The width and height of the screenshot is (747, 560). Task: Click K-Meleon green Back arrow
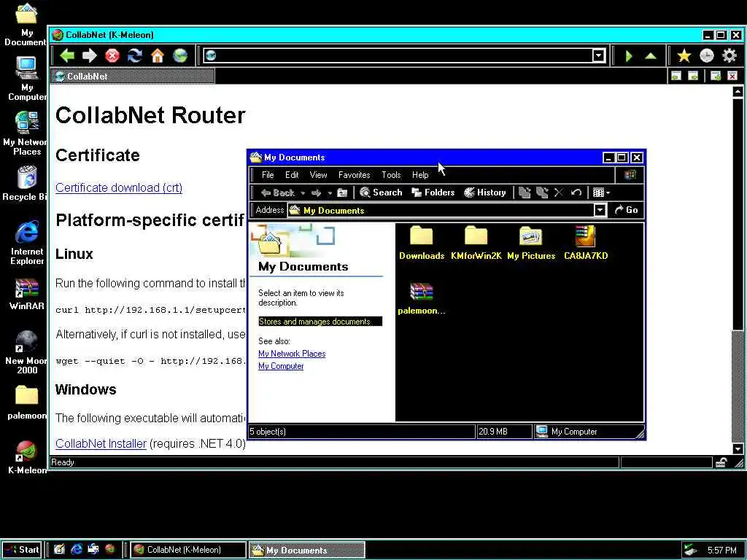click(x=66, y=55)
